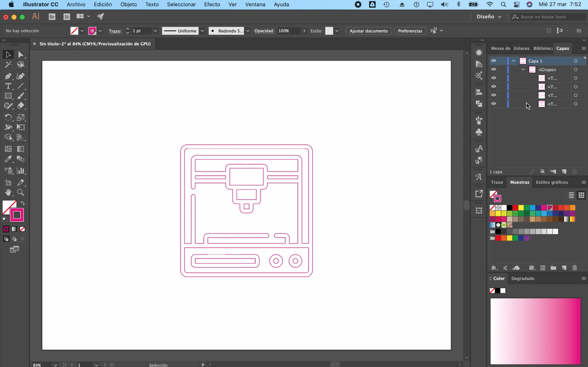Viewport: 588px width, 367px height.
Task: Open the Ventana menu
Action: [255, 4]
